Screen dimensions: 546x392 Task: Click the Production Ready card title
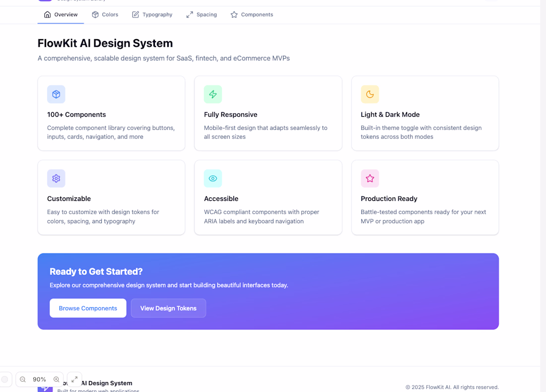[x=389, y=199]
